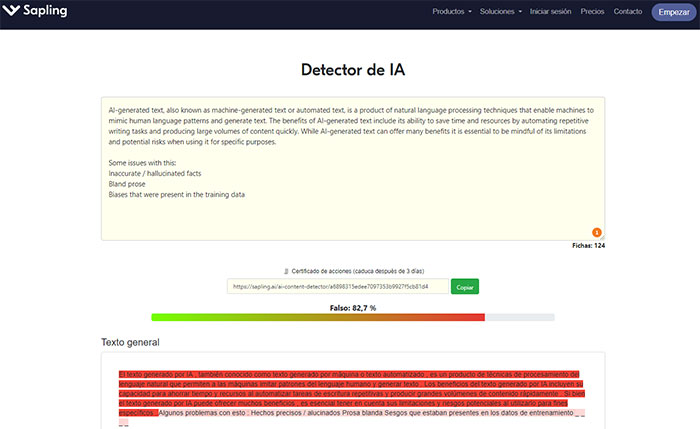700x429 pixels.
Task: Click the share URL input field
Action: [x=337, y=287]
